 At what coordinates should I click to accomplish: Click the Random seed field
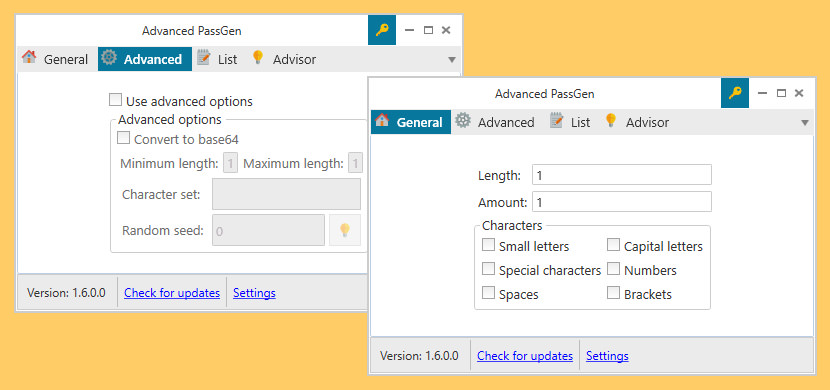click(268, 230)
